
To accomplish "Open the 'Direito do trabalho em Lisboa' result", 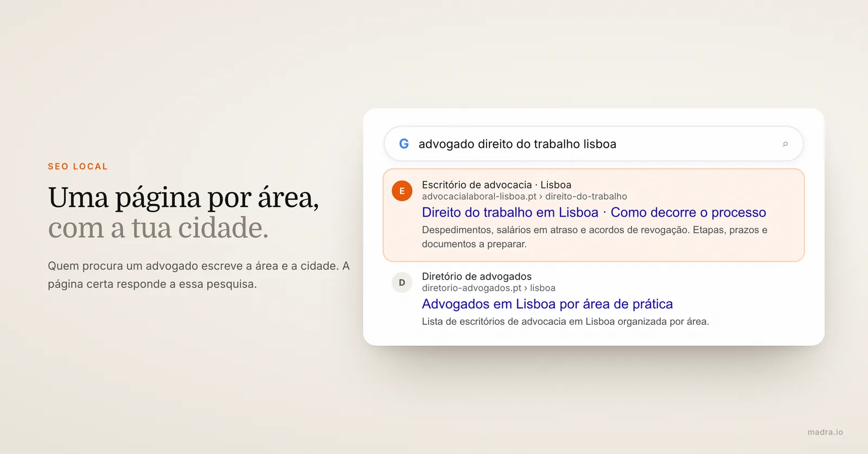I will click(x=594, y=212).
